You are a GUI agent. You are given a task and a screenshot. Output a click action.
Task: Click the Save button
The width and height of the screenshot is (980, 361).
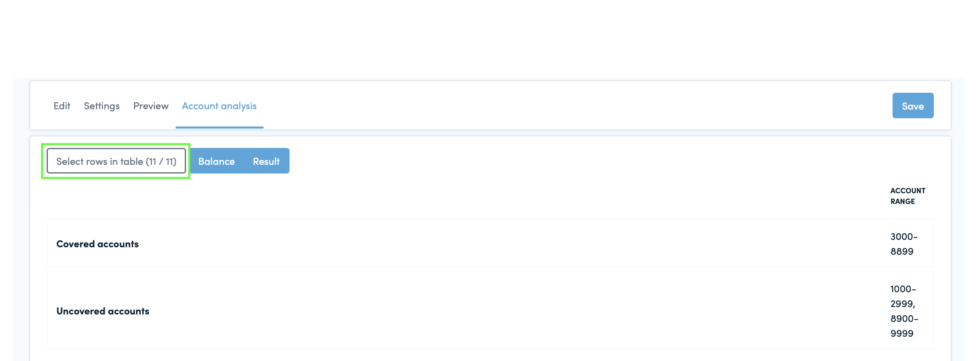pyautogui.click(x=913, y=106)
